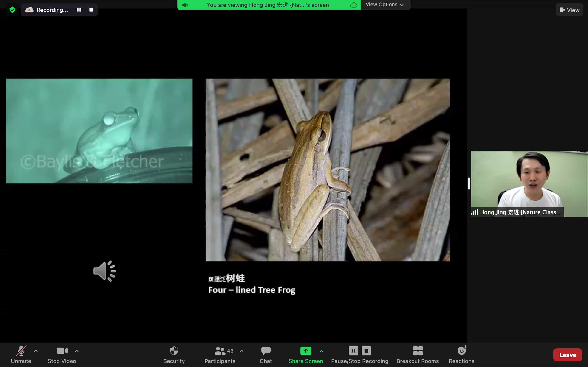Click the View layout button

point(569,10)
